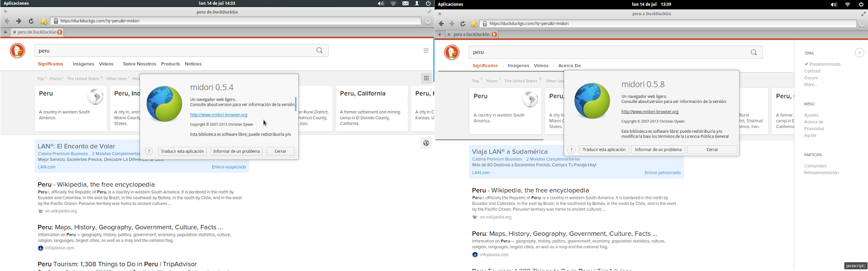This screenshot has height=271, width=868.
Task: Open Ajustes in side menu
Action: click(811, 115)
